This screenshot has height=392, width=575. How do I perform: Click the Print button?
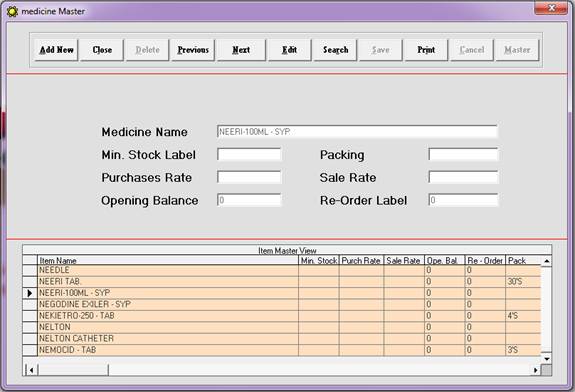tap(426, 50)
